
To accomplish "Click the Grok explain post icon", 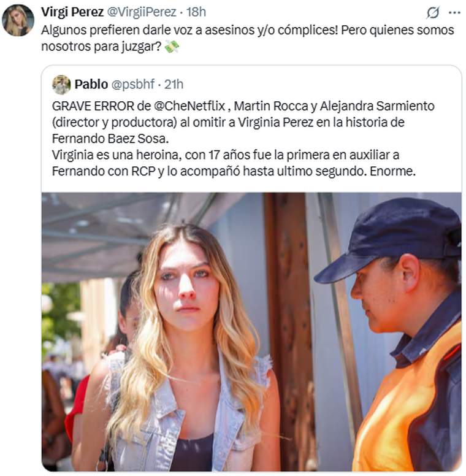I will (x=433, y=13).
